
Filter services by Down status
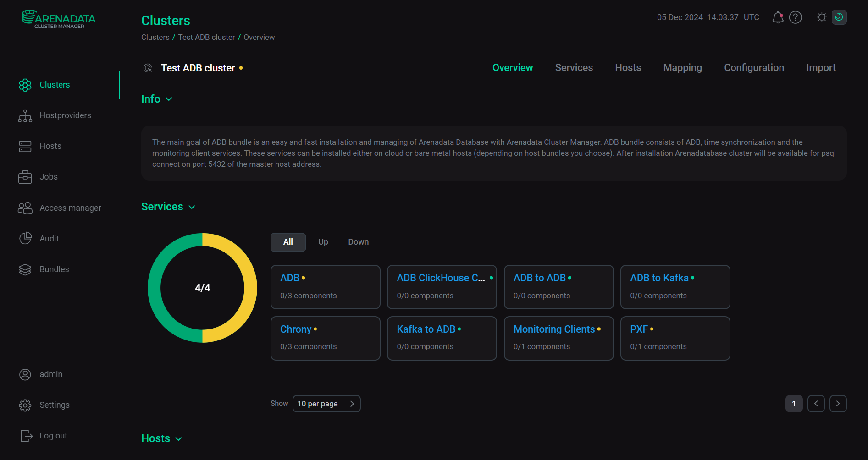359,242
